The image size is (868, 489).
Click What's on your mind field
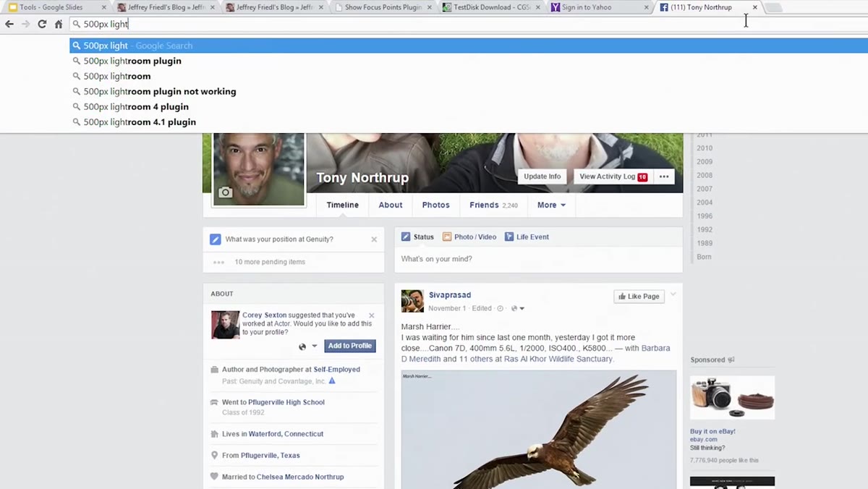pyautogui.click(x=537, y=259)
